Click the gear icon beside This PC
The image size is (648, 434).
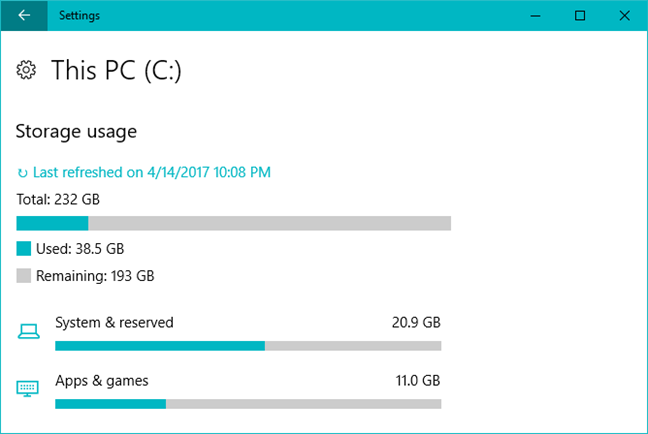26,70
